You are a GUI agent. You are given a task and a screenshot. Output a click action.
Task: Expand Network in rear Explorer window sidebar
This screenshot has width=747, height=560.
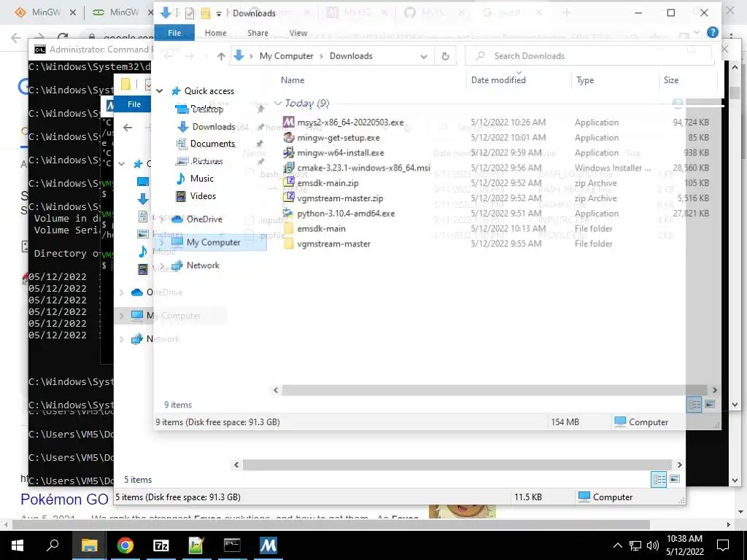[122, 339]
